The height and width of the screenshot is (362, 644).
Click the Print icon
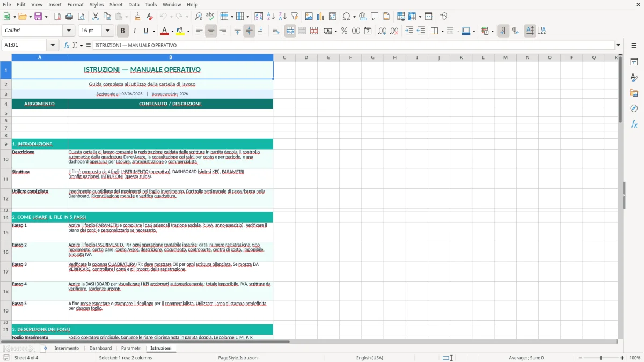pyautogui.click(x=69, y=17)
